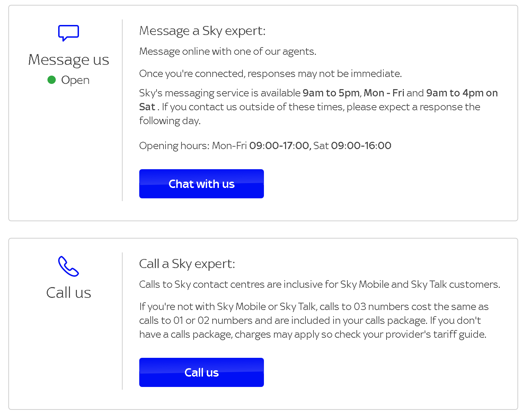The height and width of the screenshot is (414, 532).
Task: Click the Chat with us button
Action: coord(201,184)
